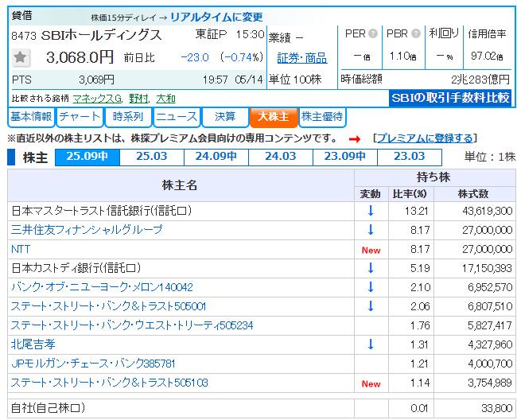Click the star favorite icon
The image size is (517, 420).
(21, 57)
